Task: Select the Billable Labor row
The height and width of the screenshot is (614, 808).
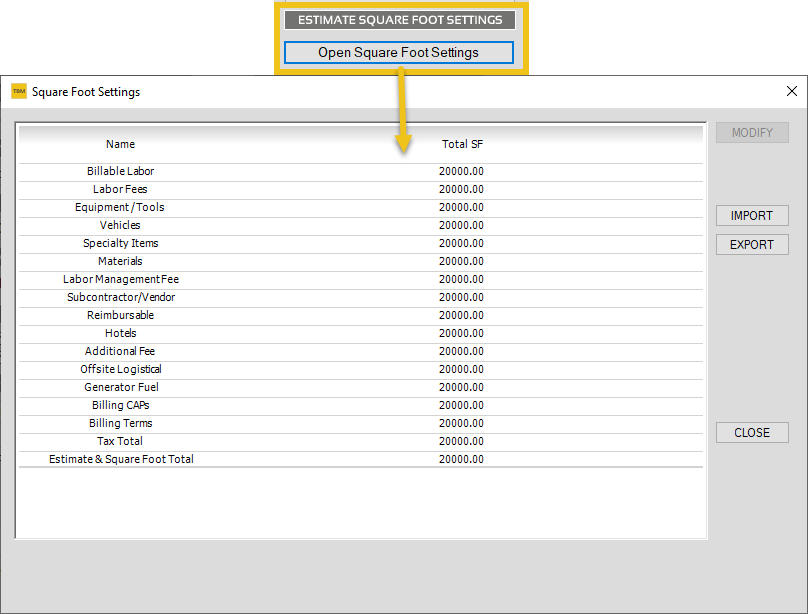Action: pyautogui.click(x=361, y=172)
